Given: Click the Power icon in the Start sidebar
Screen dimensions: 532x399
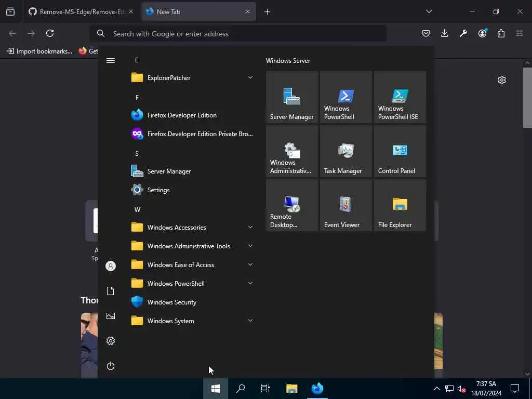Looking at the screenshot, I should 111,366.
